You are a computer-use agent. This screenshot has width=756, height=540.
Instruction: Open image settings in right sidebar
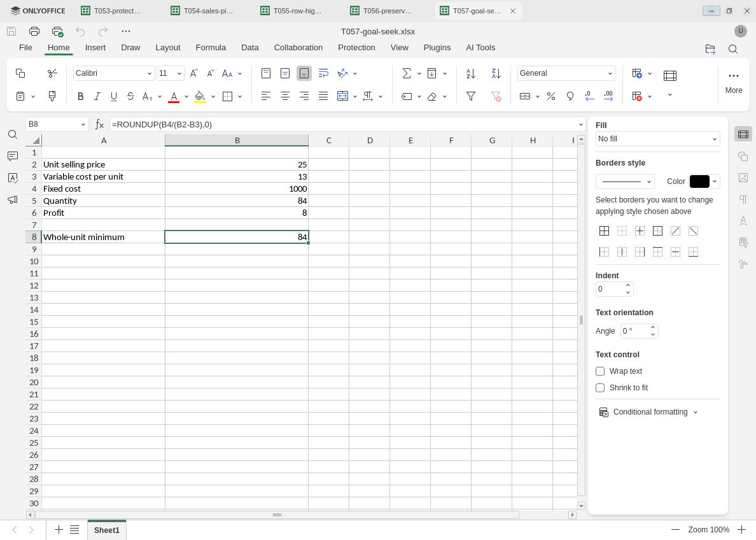pyautogui.click(x=743, y=178)
